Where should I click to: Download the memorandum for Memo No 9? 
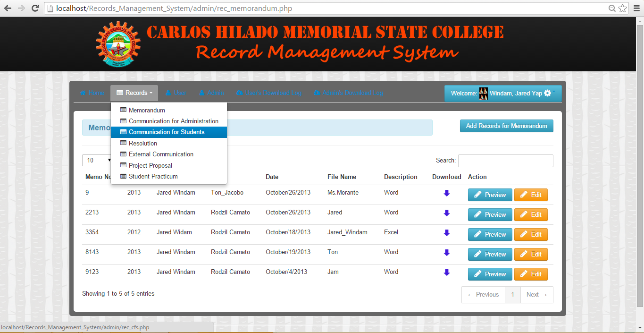446,193
